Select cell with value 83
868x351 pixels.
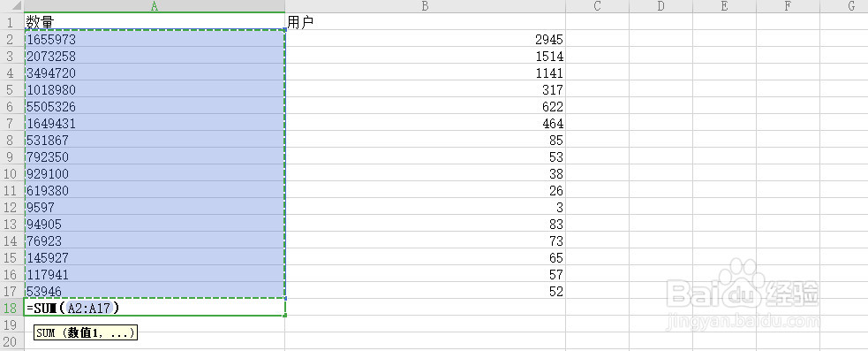(x=425, y=224)
